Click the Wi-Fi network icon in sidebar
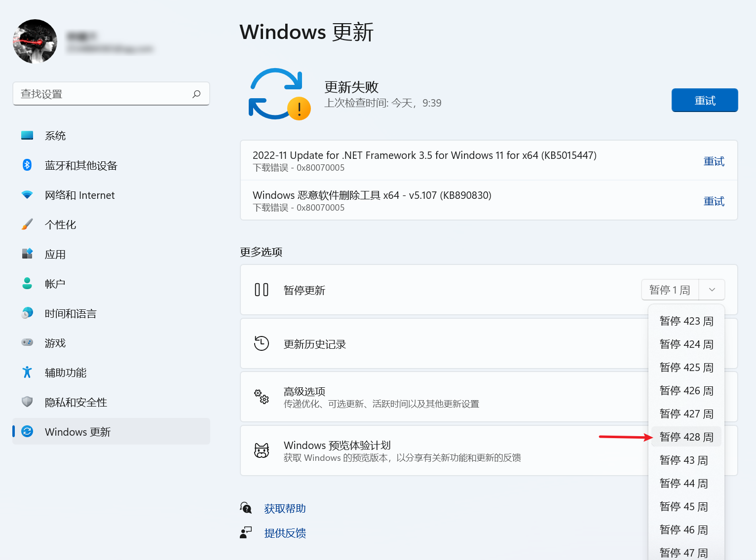Screen dimensions: 756x560 27,195
